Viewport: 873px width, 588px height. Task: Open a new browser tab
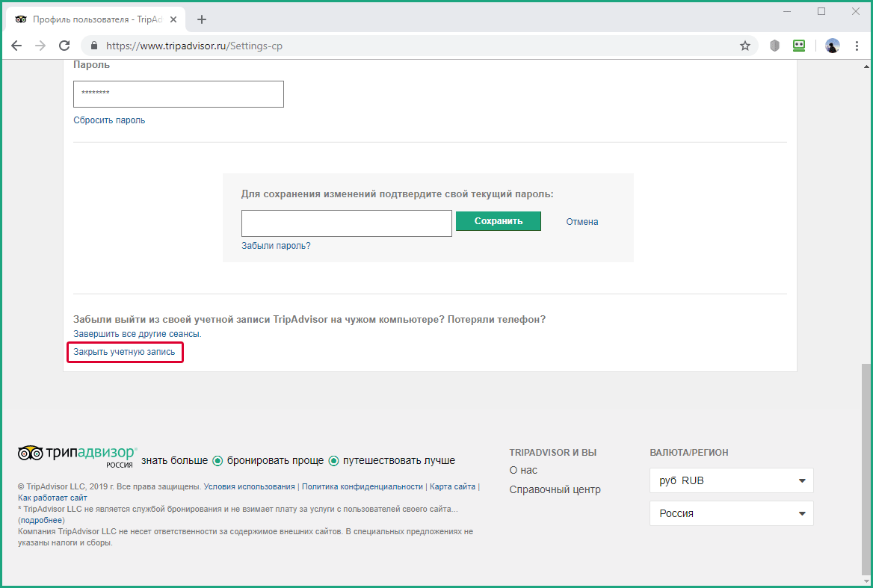202,19
